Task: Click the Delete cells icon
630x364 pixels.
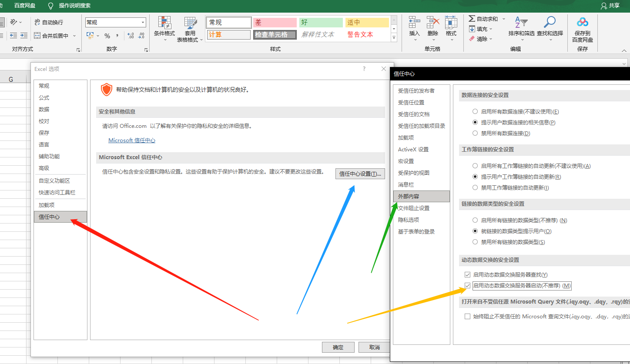Action: point(433,23)
